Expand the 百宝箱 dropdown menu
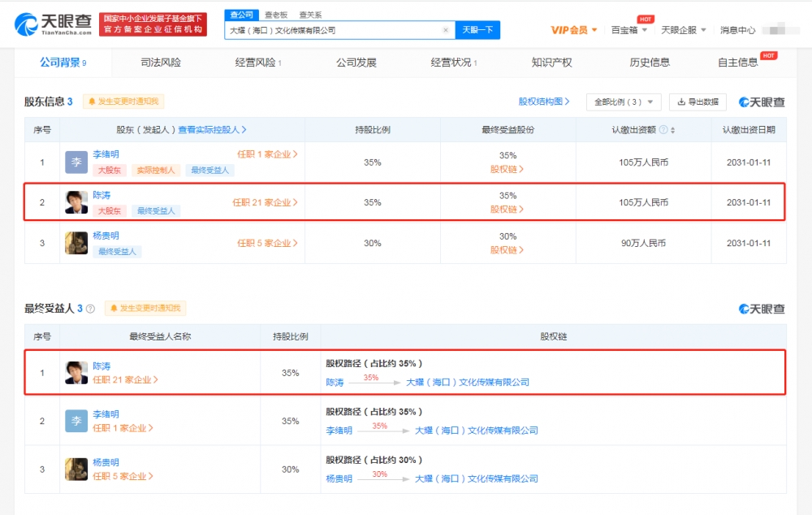 (629, 30)
